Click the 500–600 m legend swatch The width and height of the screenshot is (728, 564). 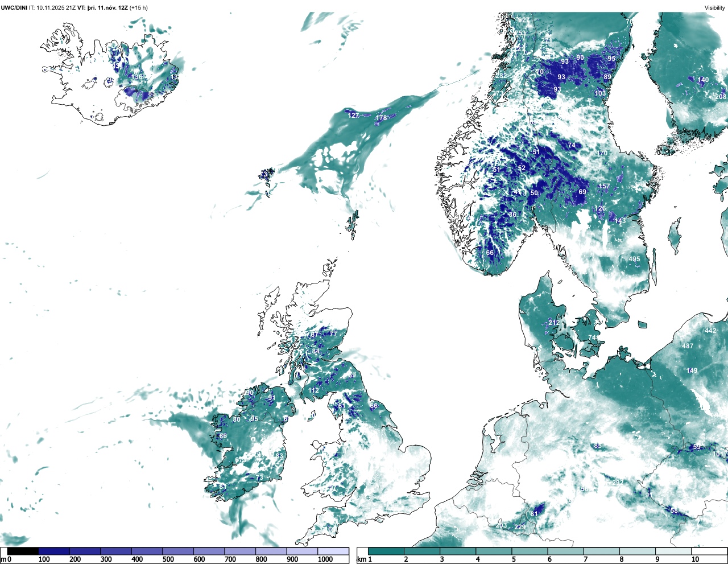[x=178, y=551]
